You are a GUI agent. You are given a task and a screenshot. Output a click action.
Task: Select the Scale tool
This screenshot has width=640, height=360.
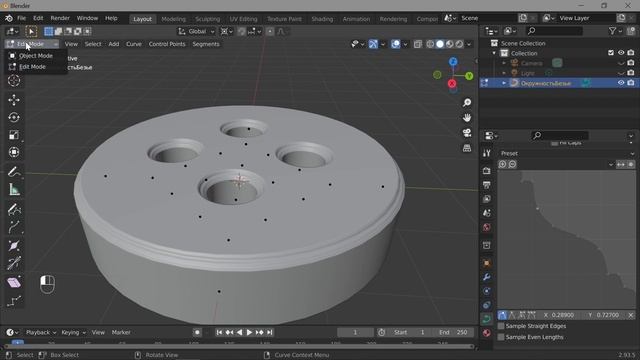tap(14, 135)
